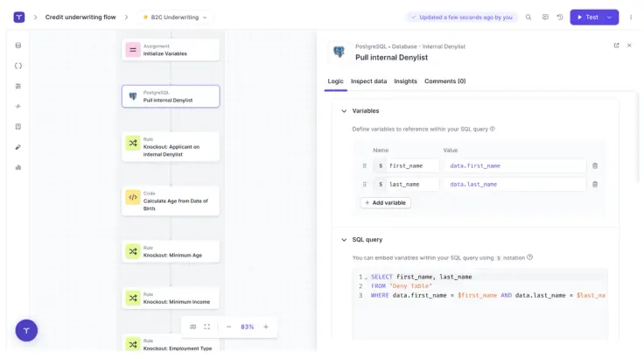Select the Knockout: Minimum Income node

click(171, 298)
